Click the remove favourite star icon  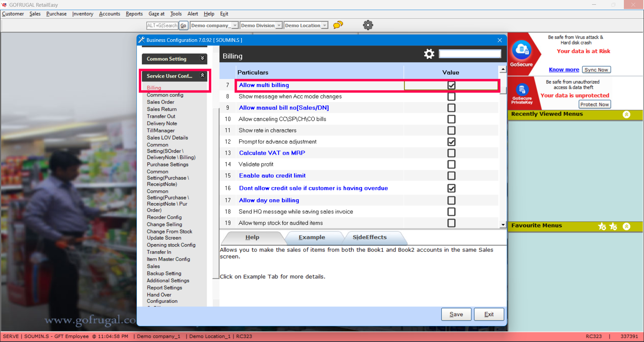tap(613, 226)
